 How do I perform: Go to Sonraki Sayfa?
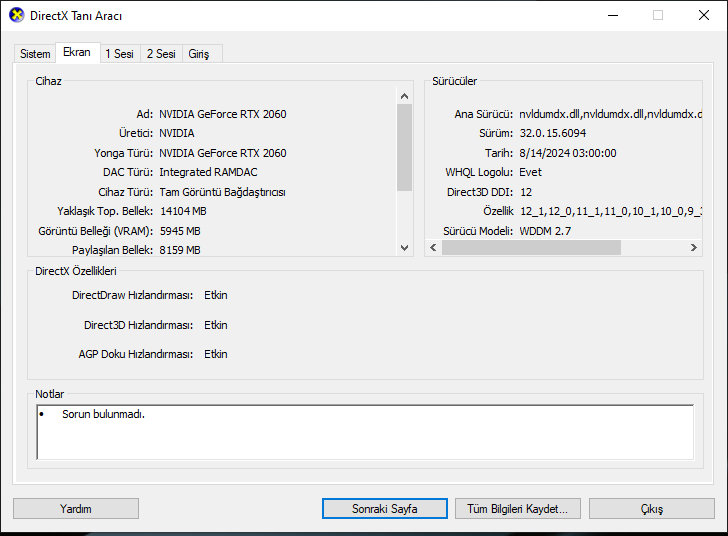click(384, 509)
